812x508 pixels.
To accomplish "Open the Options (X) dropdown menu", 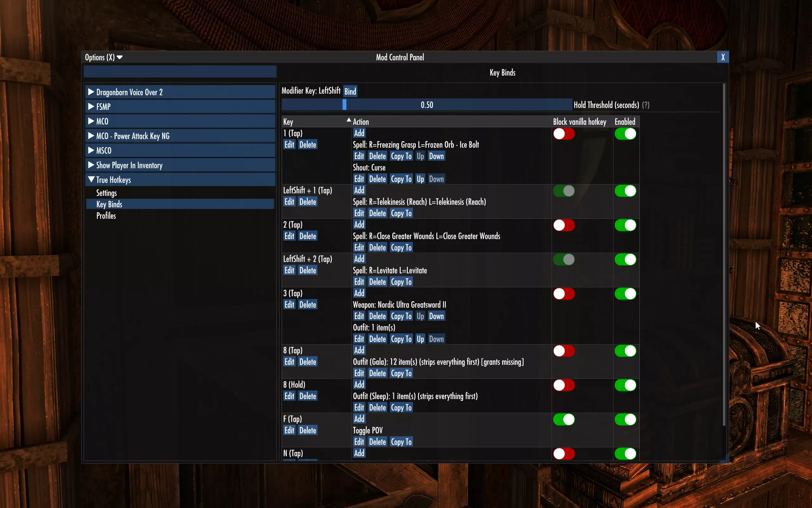I will click(103, 57).
